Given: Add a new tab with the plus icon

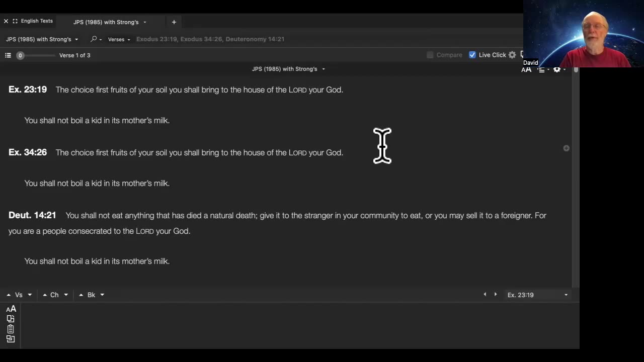Looking at the screenshot, I should pyautogui.click(x=174, y=22).
